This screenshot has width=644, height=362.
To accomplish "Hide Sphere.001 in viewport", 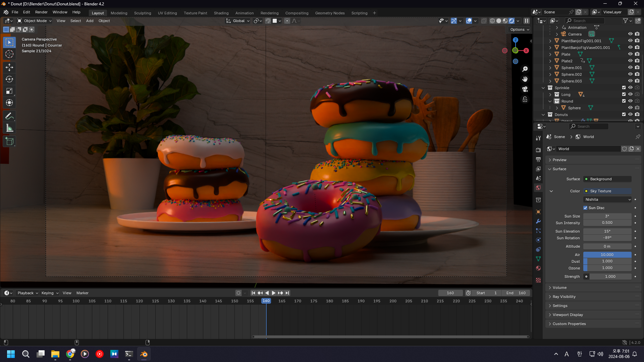I will (630, 67).
